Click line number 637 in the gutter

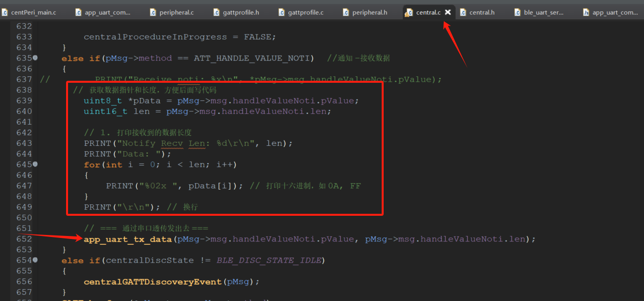(24, 79)
